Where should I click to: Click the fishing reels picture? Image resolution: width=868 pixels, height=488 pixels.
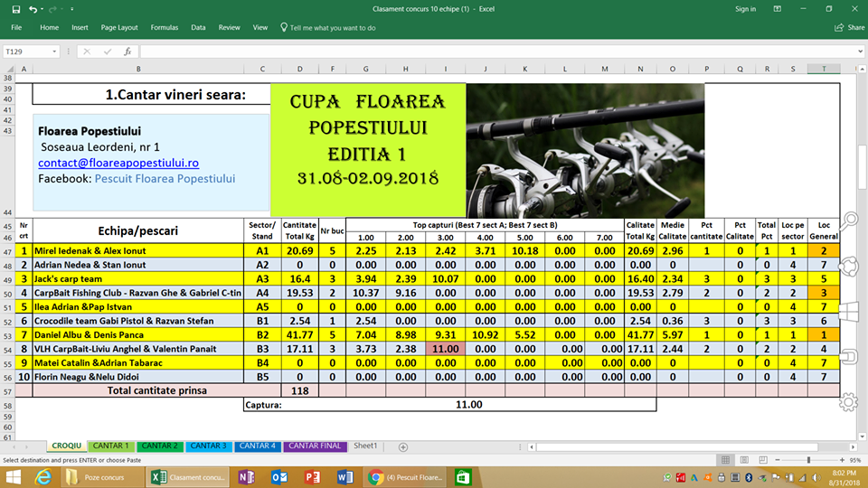[x=585, y=151]
